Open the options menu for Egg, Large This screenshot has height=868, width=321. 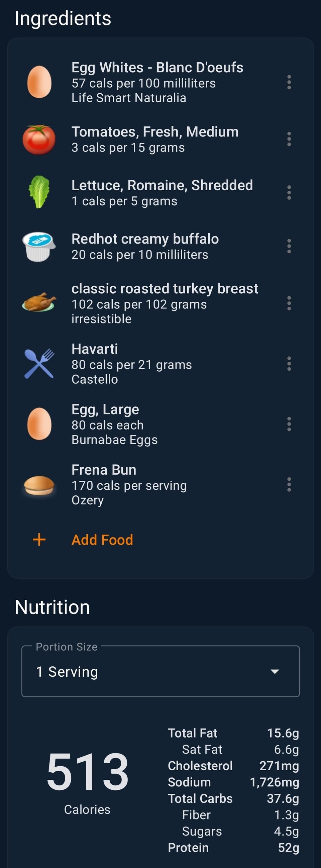point(289,424)
